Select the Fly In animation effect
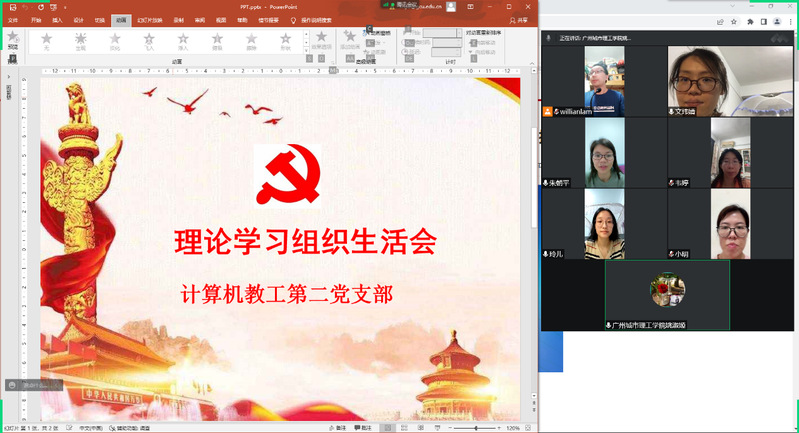Screen dimensions: 799x433 click(149, 40)
